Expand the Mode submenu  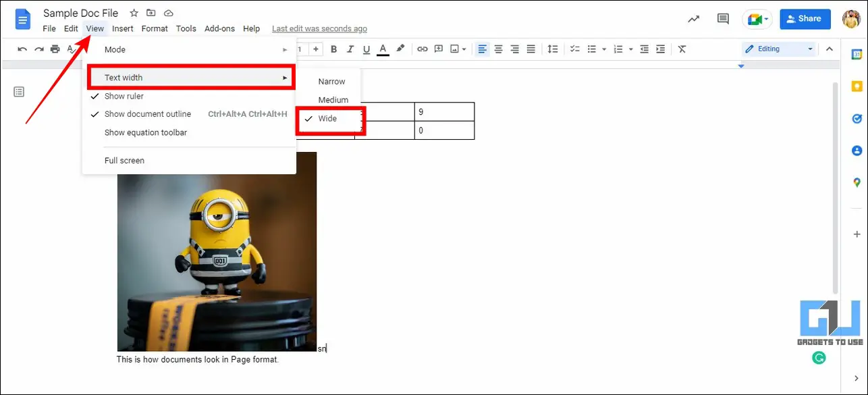189,49
